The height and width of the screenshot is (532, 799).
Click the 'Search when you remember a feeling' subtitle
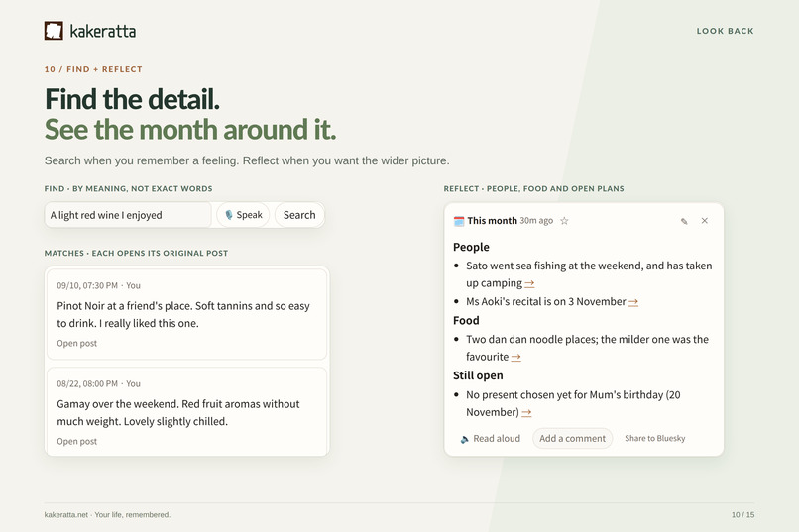[247, 160]
